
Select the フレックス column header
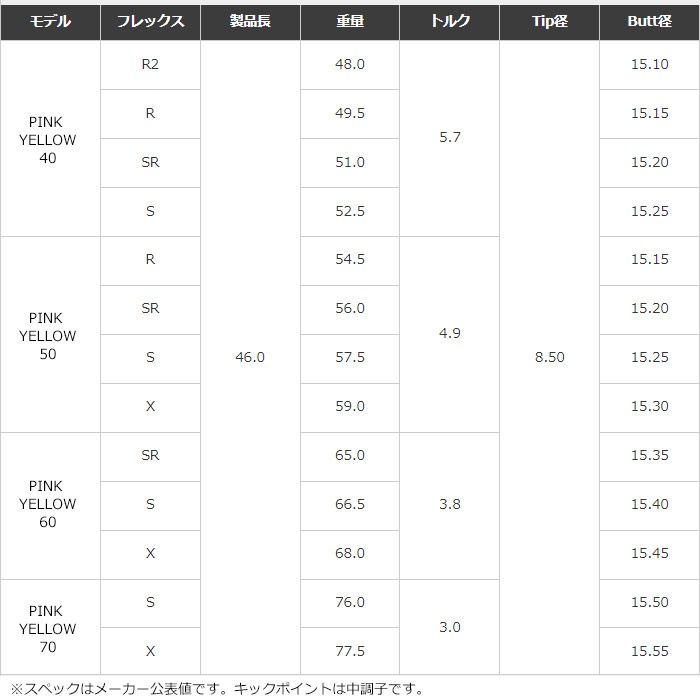(x=150, y=21)
